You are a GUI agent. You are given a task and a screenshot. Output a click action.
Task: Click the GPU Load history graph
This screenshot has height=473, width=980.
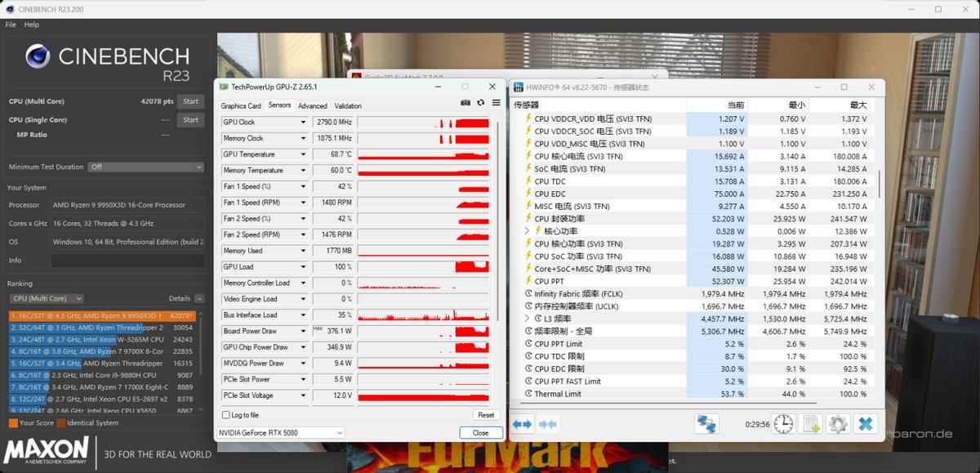(423, 267)
